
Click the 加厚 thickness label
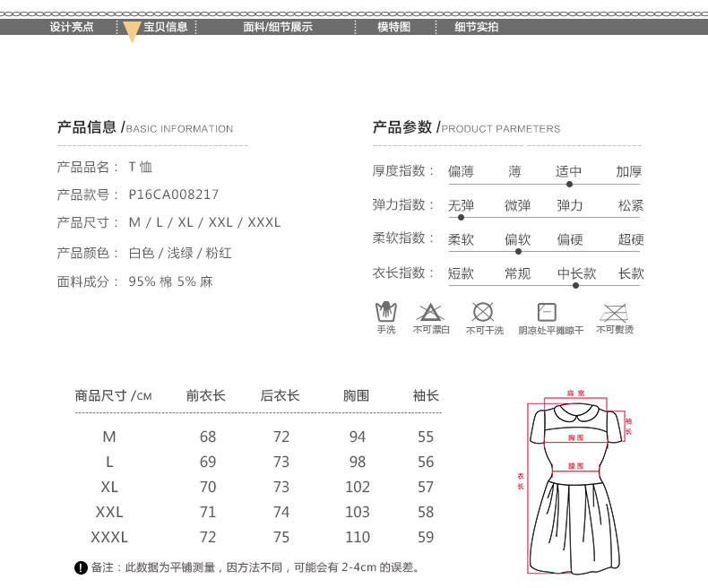(x=629, y=171)
